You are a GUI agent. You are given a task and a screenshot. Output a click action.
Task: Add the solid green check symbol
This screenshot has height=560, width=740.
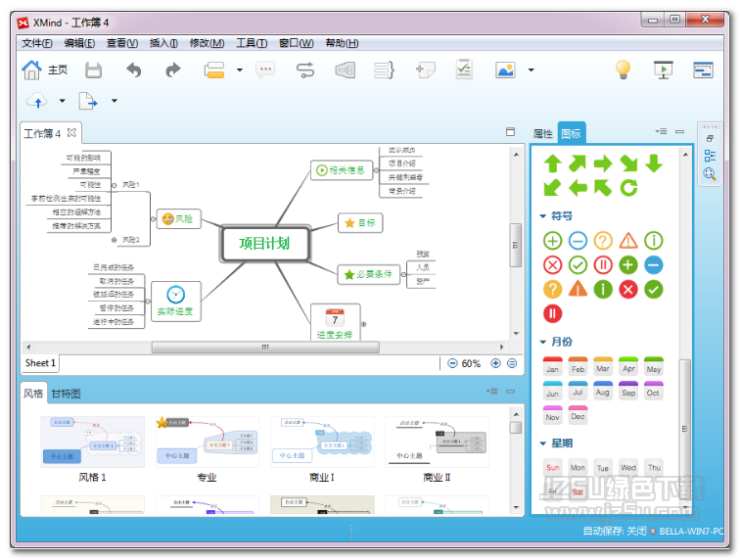654,290
